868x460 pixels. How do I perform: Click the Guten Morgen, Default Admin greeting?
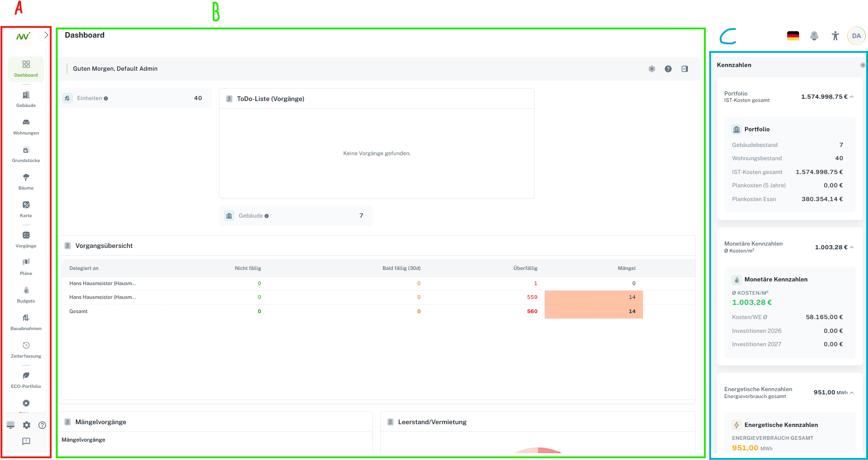[x=115, y=69]
